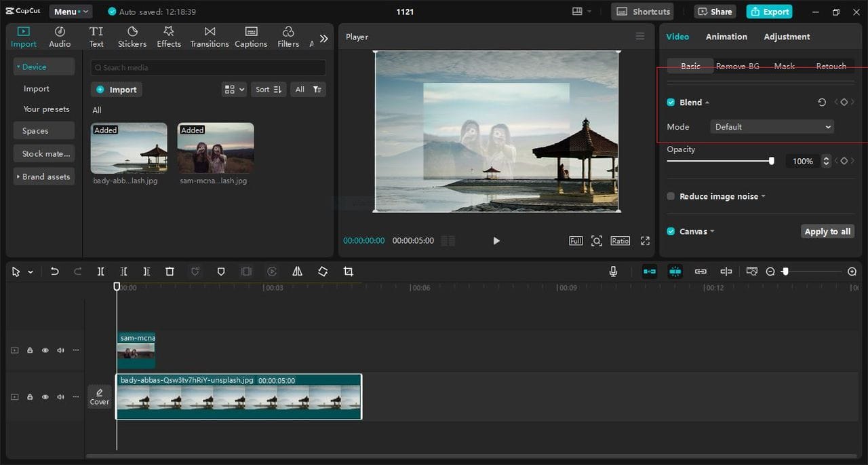Click the Redo icon above the timeline

point(77,271)
